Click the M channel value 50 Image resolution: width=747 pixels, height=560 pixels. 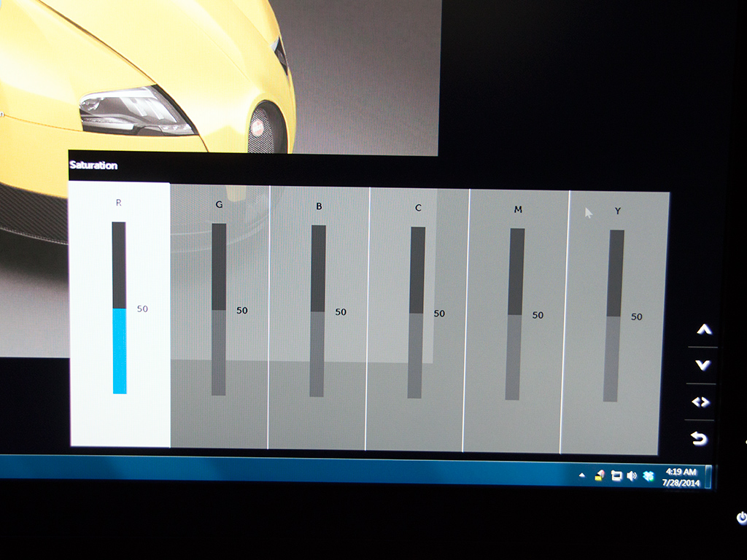point(538,315)
